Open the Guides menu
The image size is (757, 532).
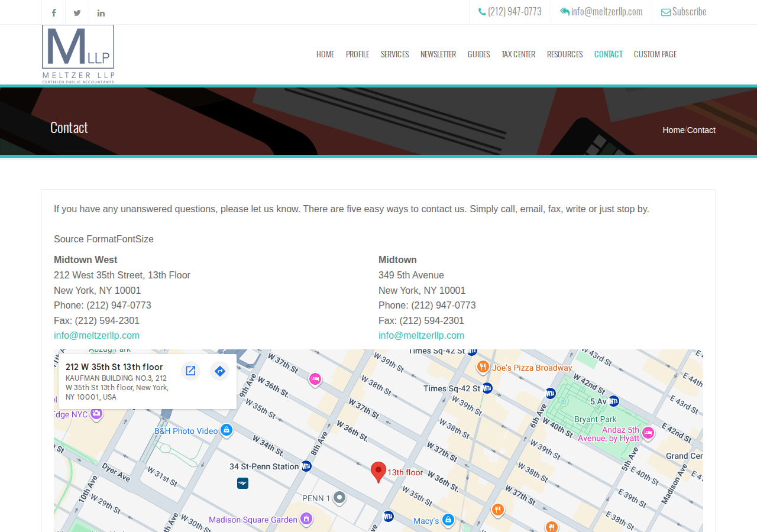click(x=478, y=54)
